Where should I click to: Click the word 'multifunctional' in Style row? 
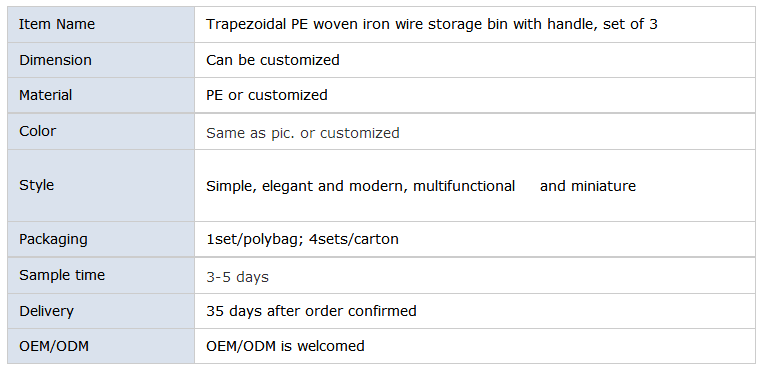coord(464,186)
